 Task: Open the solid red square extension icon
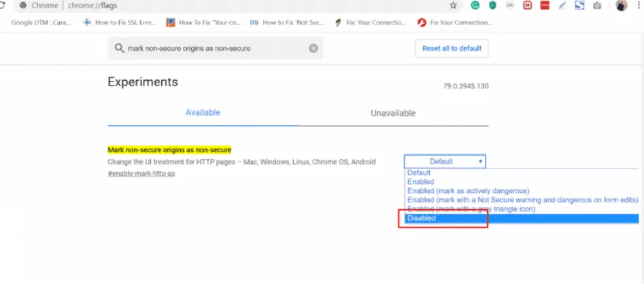pos(545,5)
